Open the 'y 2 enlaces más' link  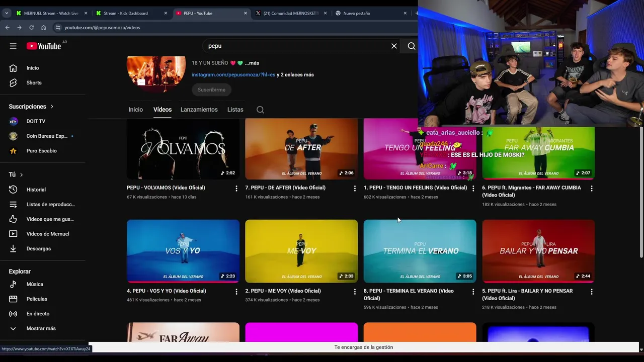click(295, 75)
